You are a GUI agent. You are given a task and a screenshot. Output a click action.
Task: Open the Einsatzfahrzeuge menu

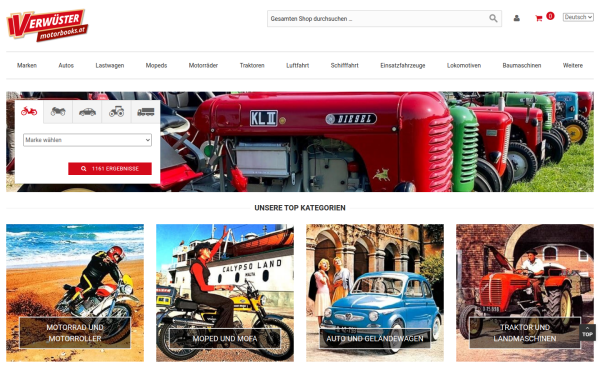coord(403,65)
